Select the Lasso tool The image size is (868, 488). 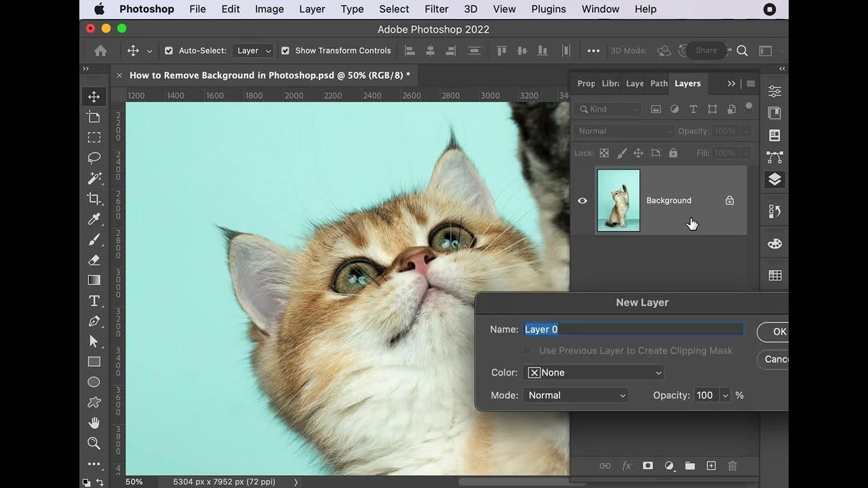tap(94, 158)
